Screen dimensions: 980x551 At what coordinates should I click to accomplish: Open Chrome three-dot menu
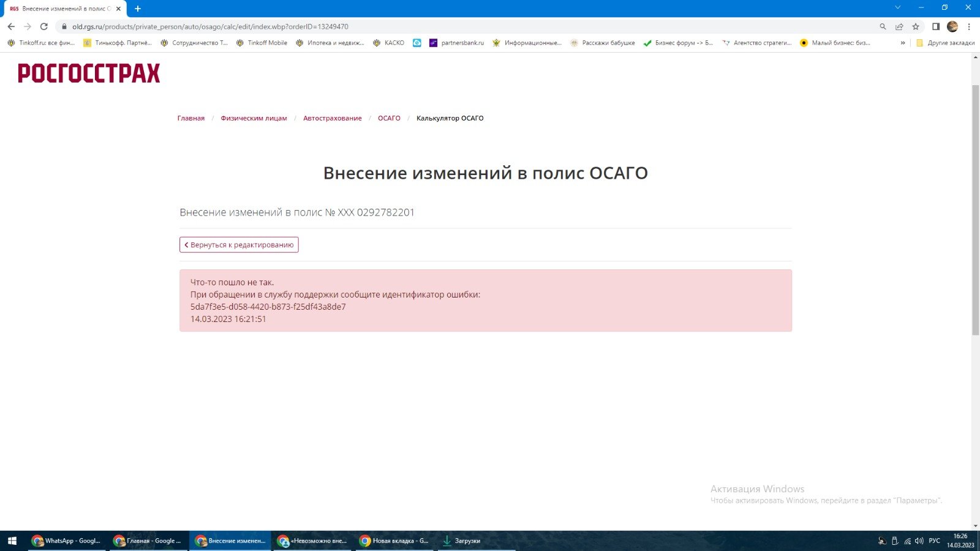(969, 26)
